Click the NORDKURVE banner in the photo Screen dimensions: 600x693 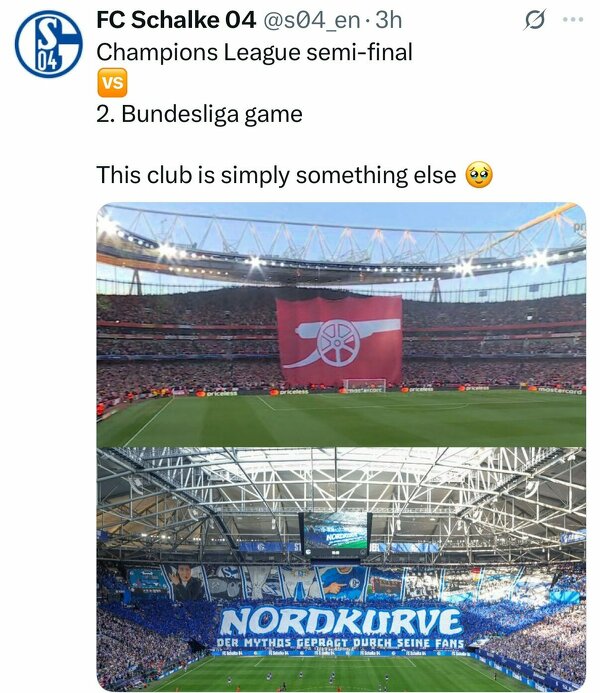[340, 621]
